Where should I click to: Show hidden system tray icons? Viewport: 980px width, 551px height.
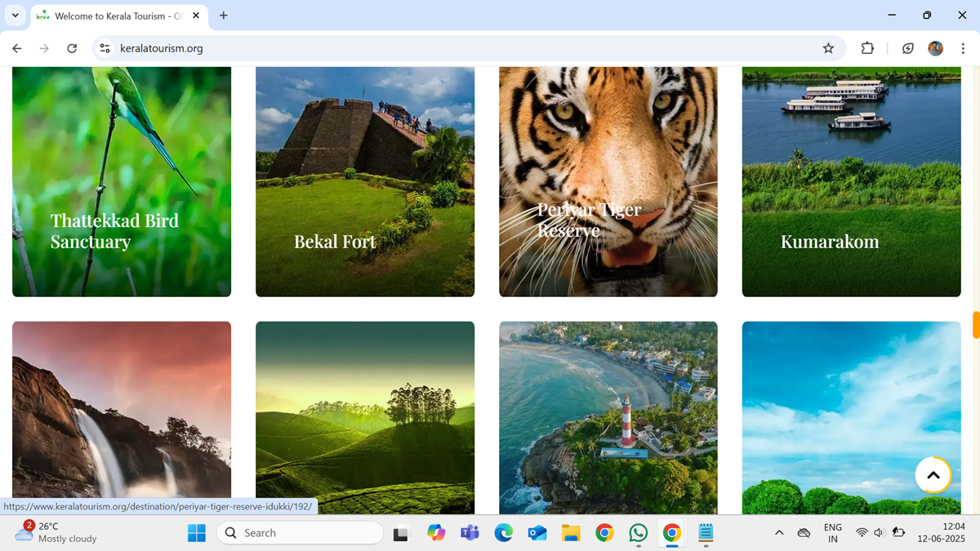point(779,533)
